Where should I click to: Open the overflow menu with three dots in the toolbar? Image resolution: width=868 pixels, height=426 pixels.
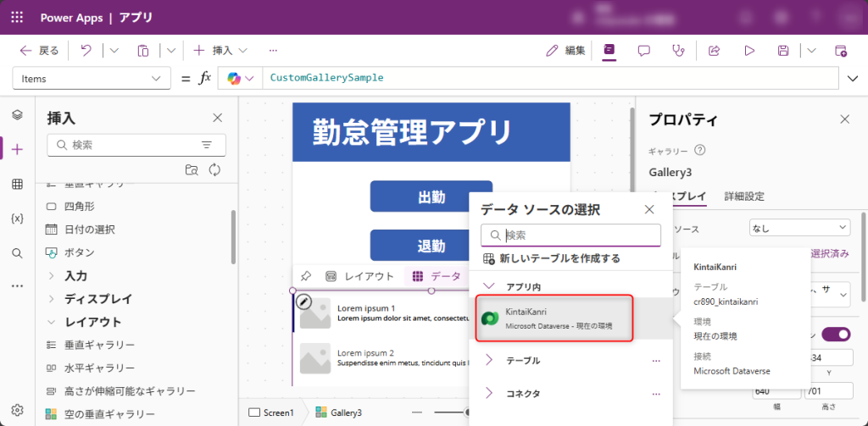coord(273,50)
